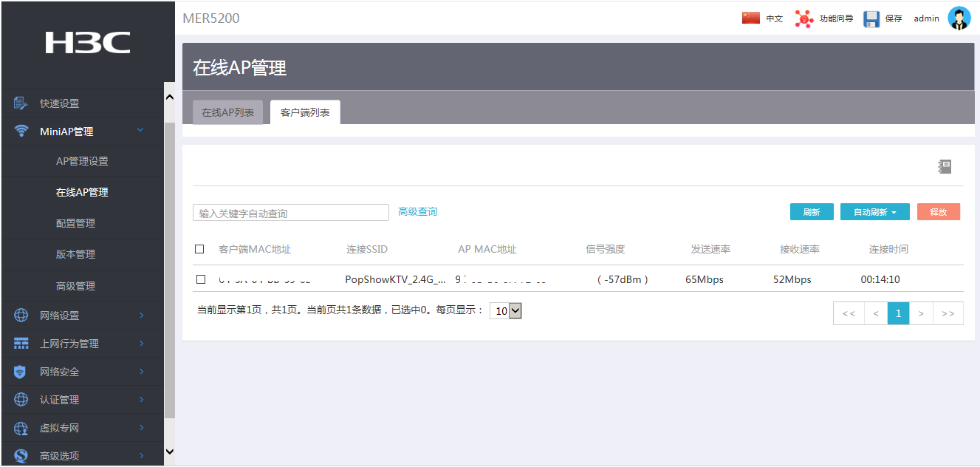Click the Chinese flag language icon
Image resolution: width=980 pixels, height=467 pixels.
coord(751,18)
